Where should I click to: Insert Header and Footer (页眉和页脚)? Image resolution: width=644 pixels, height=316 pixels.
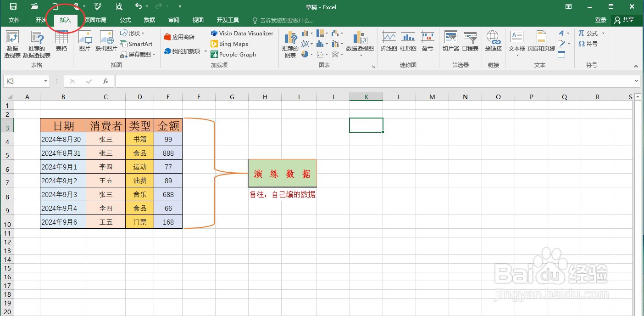(x=541, y=41)
